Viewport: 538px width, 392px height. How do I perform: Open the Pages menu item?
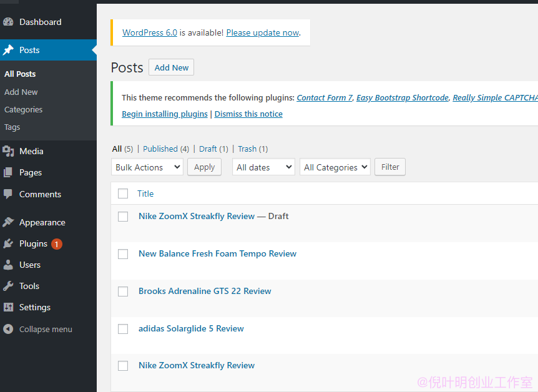click(31, 173)
